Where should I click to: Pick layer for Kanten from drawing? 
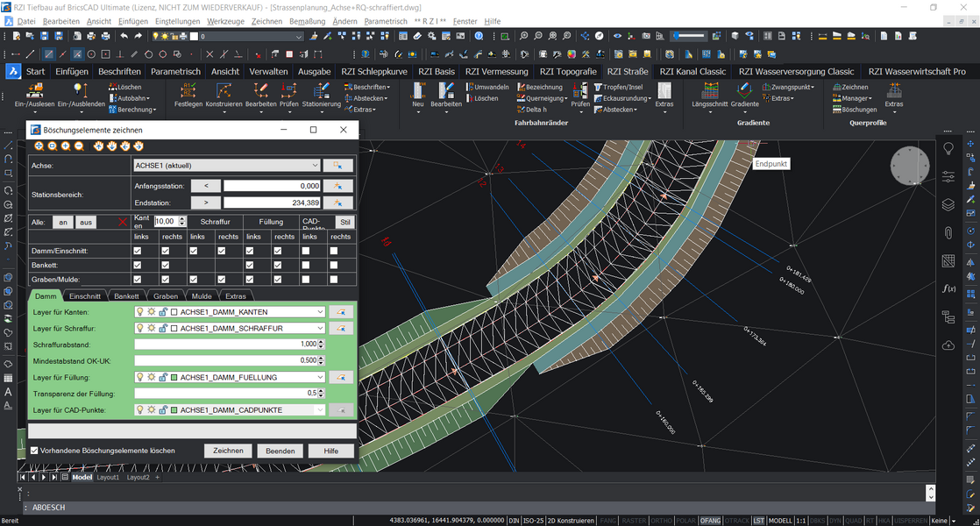(x=341, y=312)
